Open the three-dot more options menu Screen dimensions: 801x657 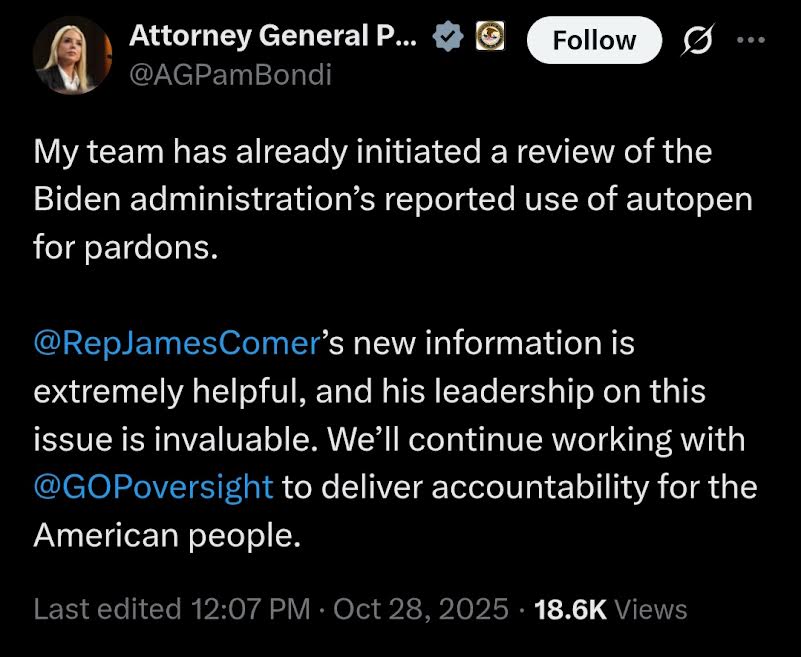[750, 40]
